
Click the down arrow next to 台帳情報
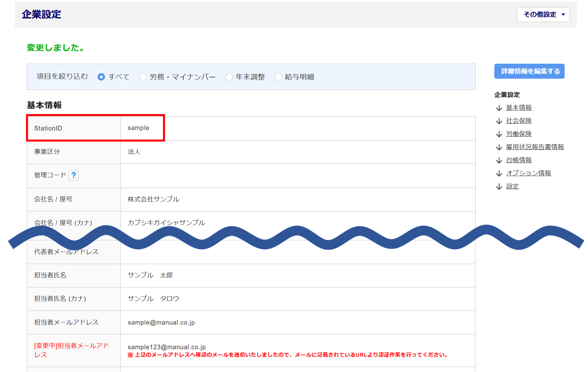pyautogui.click(x=499, y=160)
